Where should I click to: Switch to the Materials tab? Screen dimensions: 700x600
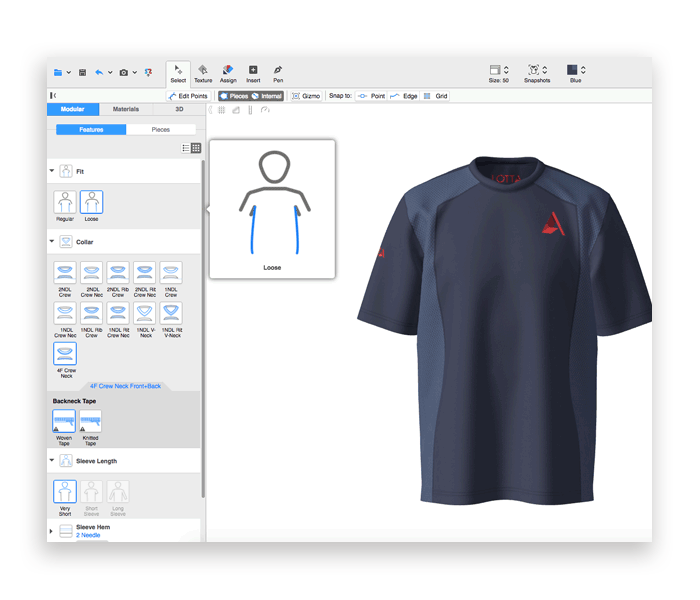tap(126, 109)
